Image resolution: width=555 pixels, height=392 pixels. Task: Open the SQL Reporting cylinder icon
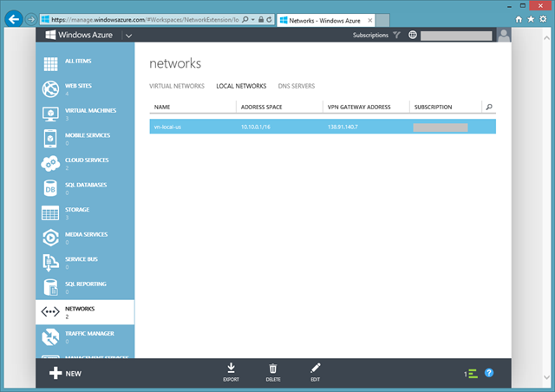[x=50, y=287]
